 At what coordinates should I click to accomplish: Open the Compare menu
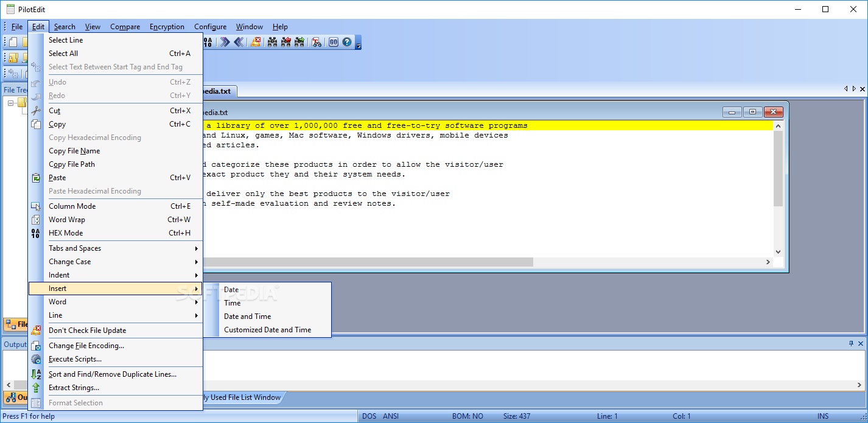point(125,27)
